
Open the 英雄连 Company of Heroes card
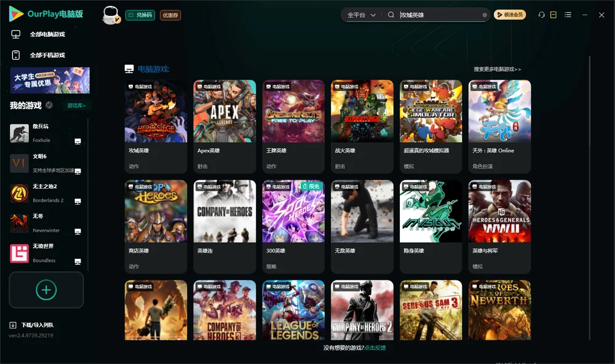click(224, 226)
